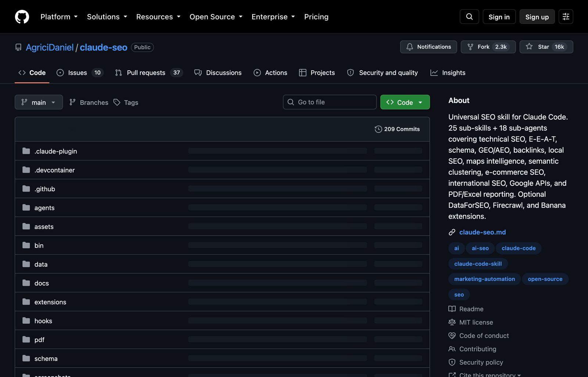Viewport: 588px width, 377px height.
Task: Click the .github folder icon
Action: click(x=26, y=189)
